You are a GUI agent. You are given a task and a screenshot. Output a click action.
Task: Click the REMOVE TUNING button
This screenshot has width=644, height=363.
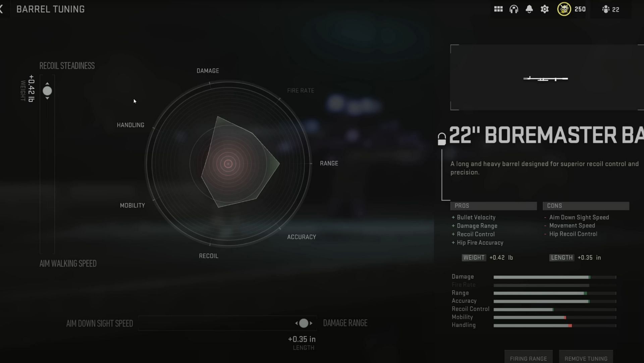[x=586, y=359]
